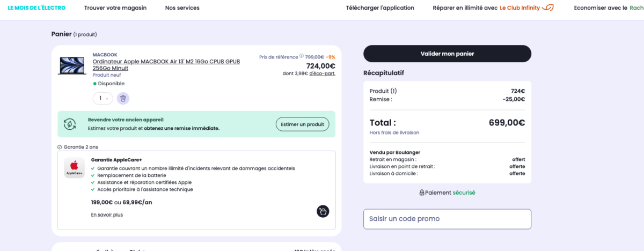Screen dimensions: 644x251
Task: Click the Club Infinity logo icon
Action: pos(548,8)
